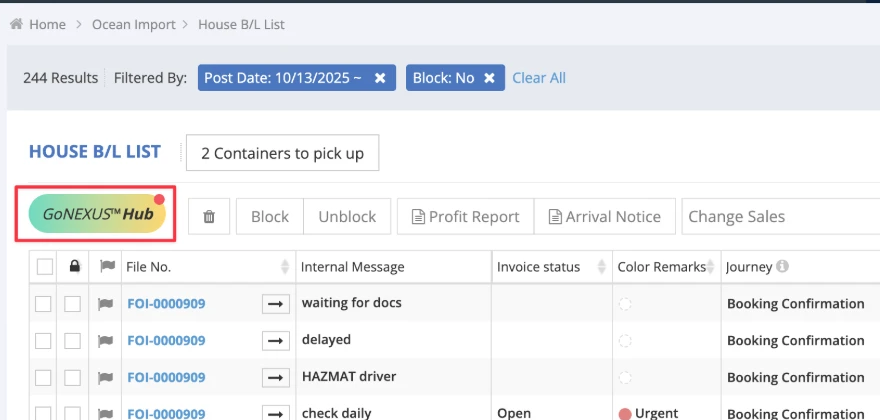Go to Ocean Import in the breadcrumb
The image size is (880, 420).
click(x=134, y=25)
